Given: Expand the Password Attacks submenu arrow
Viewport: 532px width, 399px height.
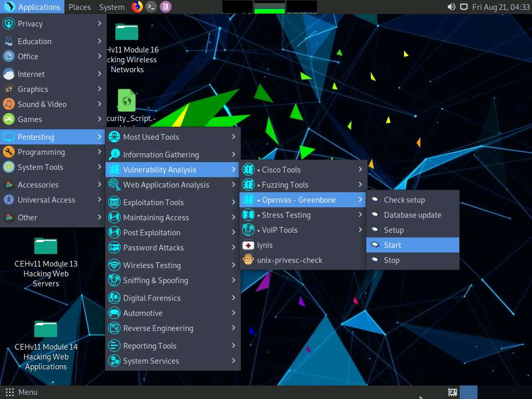Looking at the screenshot, I should point(233,247).
